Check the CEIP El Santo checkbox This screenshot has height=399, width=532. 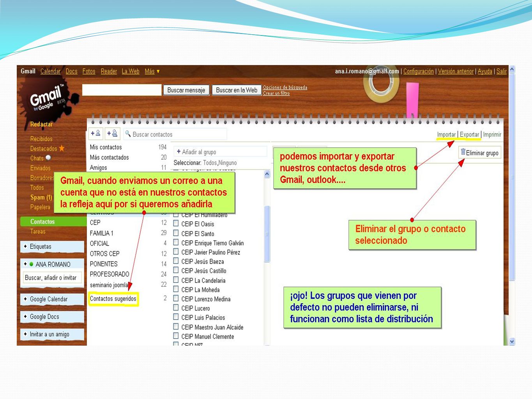176,233
